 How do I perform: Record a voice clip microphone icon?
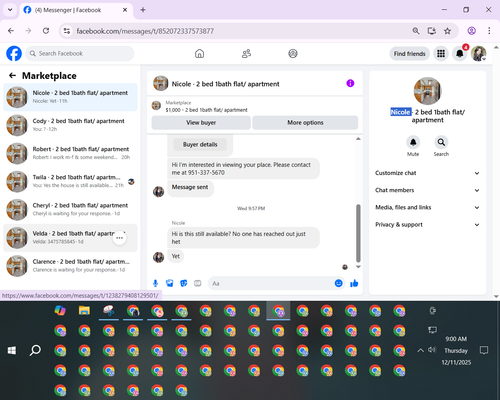(x=155, y=283)
